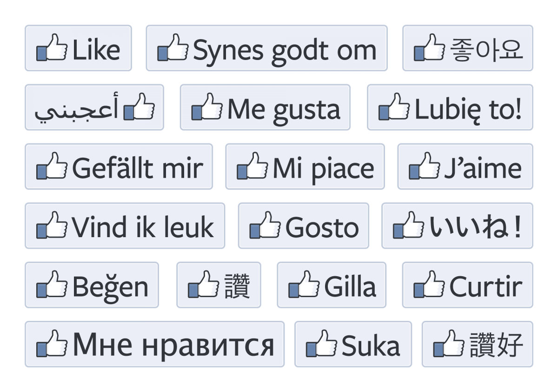Click the thumbs-up icon beside Like

pyautogui.click(x=52, y=48)
